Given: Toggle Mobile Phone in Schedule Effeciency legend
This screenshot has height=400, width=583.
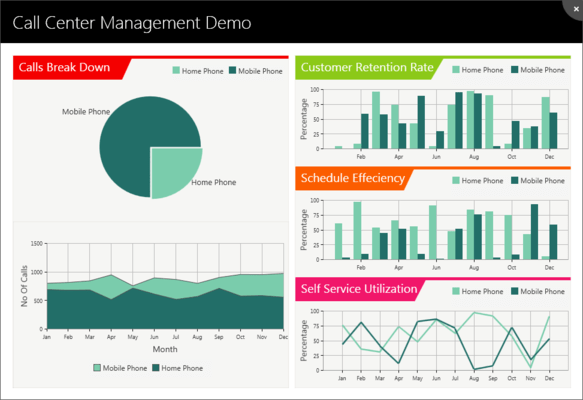Looking at the screenshot, I should coord(538,180).
